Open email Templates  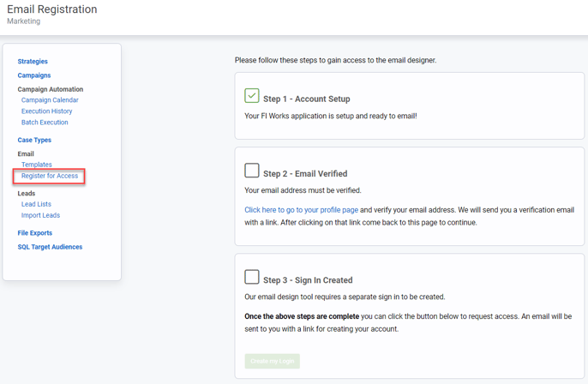[x=37, y=165]
